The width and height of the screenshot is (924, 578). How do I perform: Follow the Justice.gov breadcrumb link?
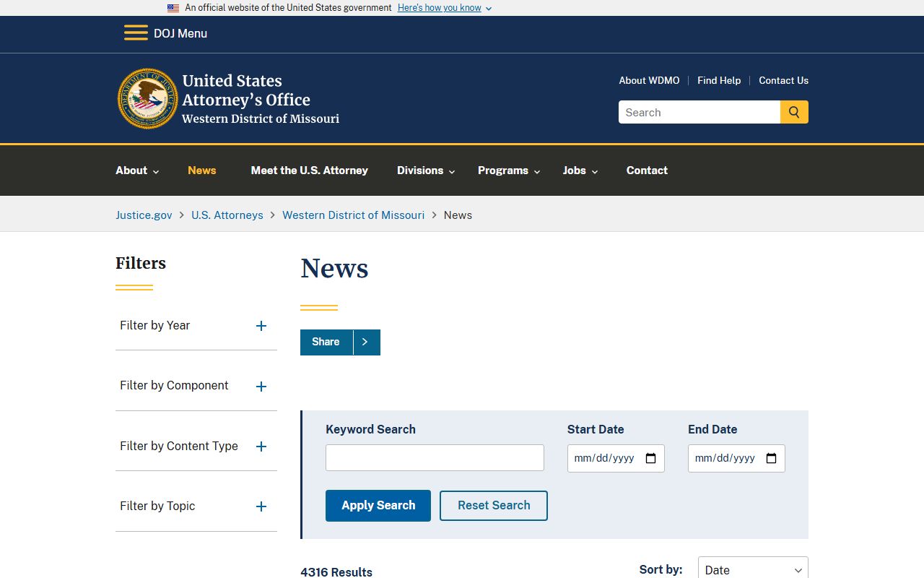[144, 215]
